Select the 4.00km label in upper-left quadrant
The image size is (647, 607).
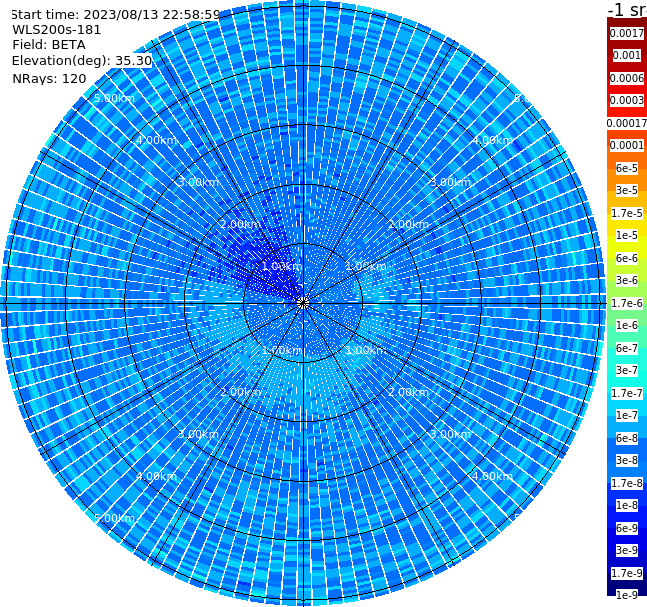(x=156, y=140)
